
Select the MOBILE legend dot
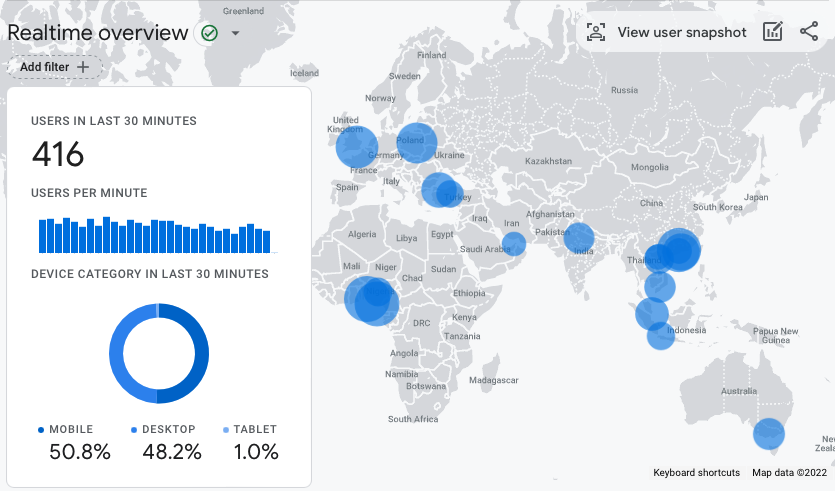(x=41, y=430)
